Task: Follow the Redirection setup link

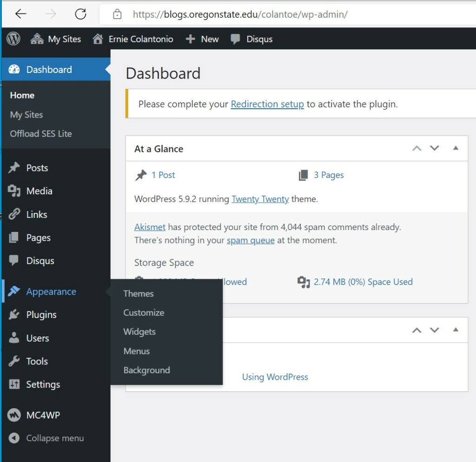Action: (x=267, y=104)
